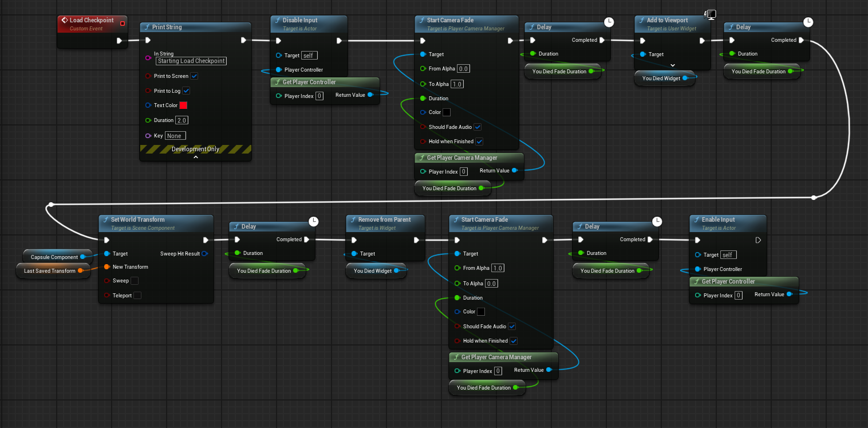Click the Target pin on Remove from Parent
The height and width of the screenshot is (428, 868).
coord(354,254)
